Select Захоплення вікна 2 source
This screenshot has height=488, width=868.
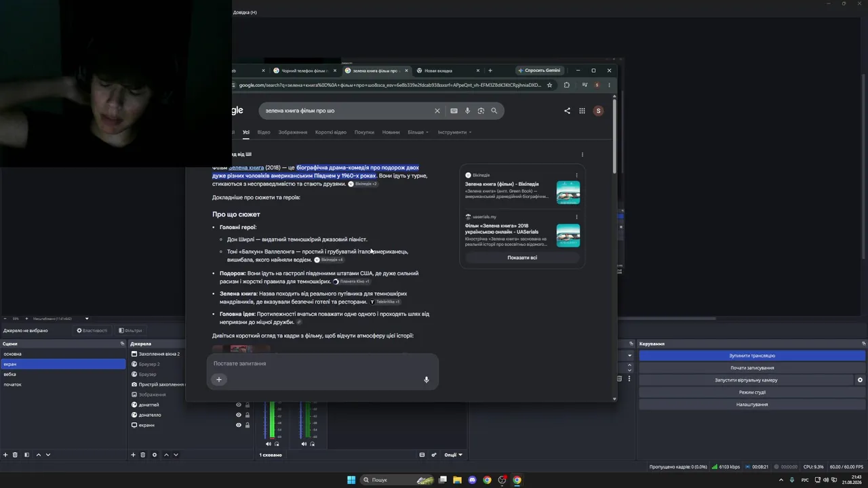[x=159, y=354]
